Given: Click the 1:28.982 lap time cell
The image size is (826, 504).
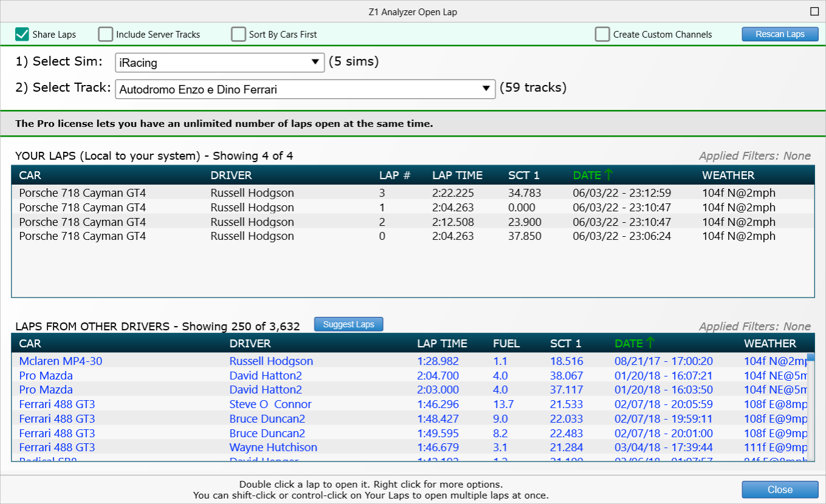Looking at the screenshot, I should [438, 361].
